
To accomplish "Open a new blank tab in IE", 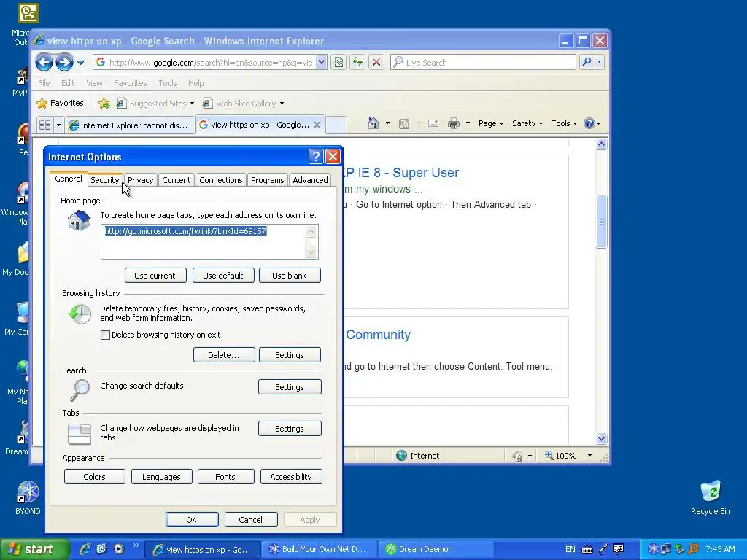I will (x=336, y=125).
